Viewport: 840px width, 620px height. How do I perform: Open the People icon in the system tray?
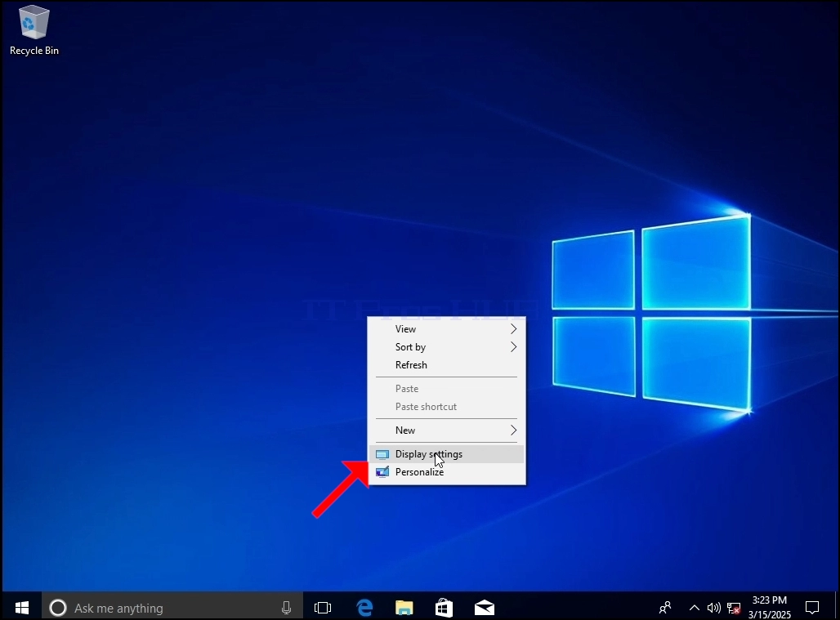coord(665,608)
